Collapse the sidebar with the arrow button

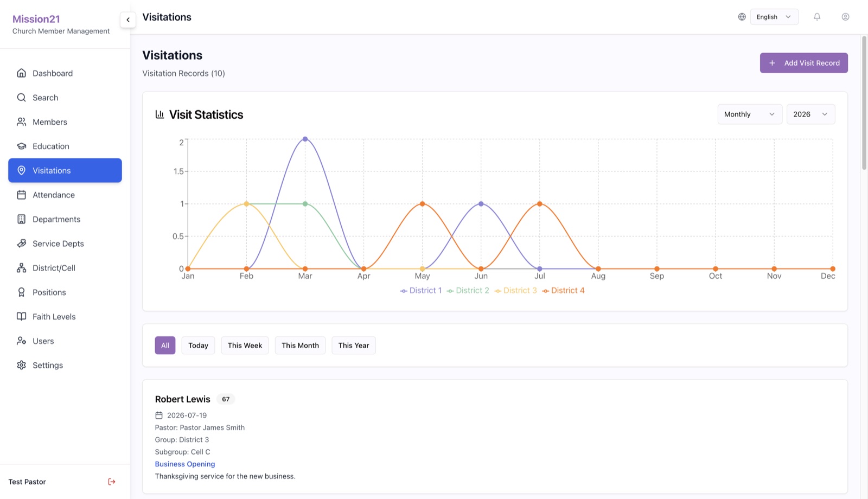[128, 20]
